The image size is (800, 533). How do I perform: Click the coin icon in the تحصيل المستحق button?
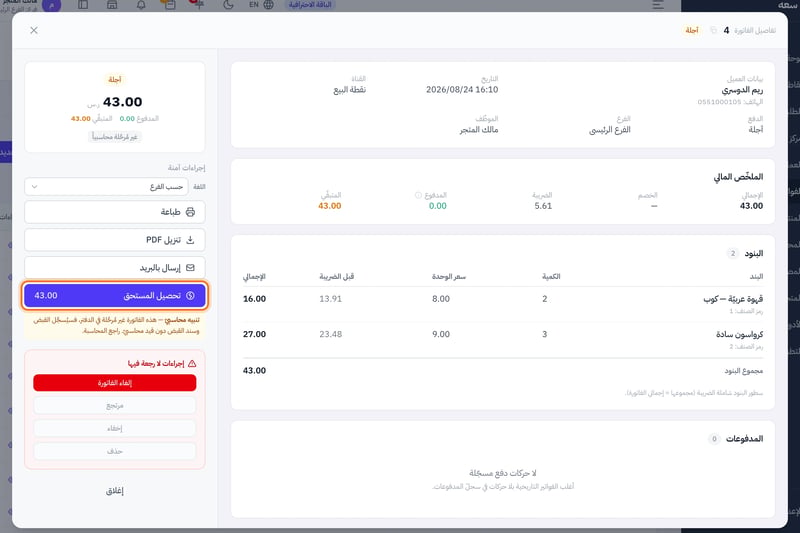pos(190,296)
